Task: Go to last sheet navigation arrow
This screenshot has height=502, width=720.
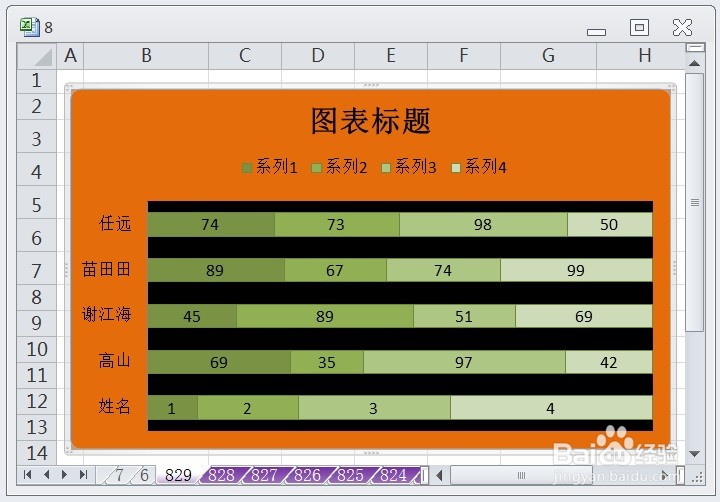Action: coord(83,474)
